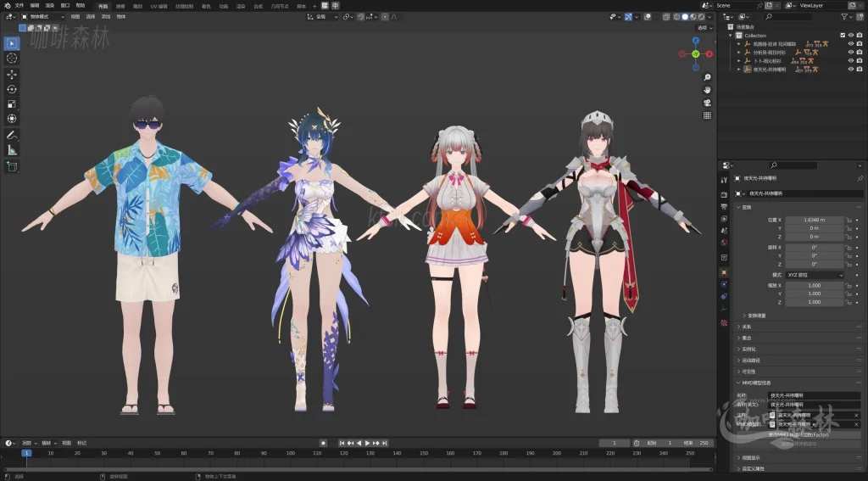Play the animation forward
This screenshot has width=868, height=481.
click(x=367, y=443)
